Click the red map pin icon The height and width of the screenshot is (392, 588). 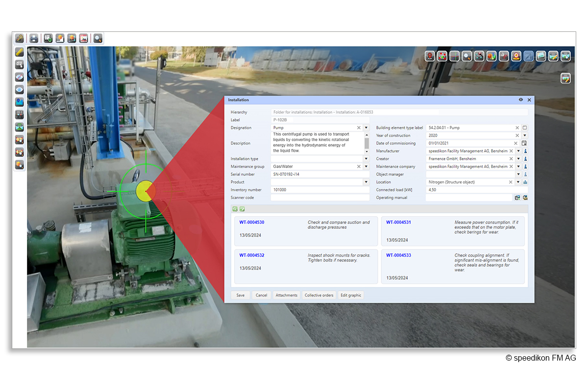click(430, 56)
